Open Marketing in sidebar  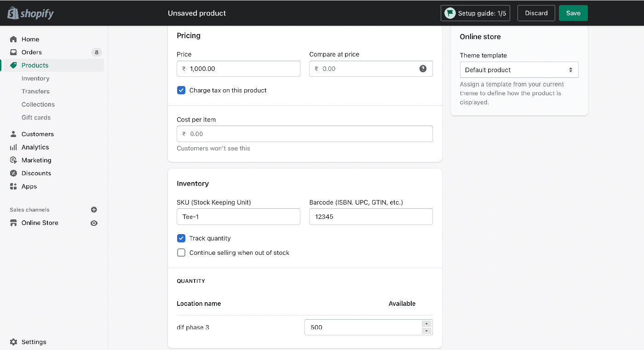36,160
